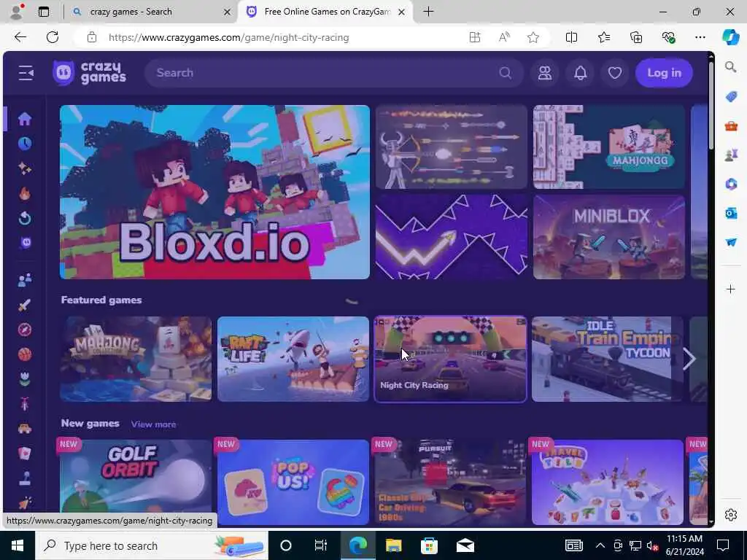747x560 pixels.
Task: Open Edge sidebar search icon
Action: tap(731, 66)
